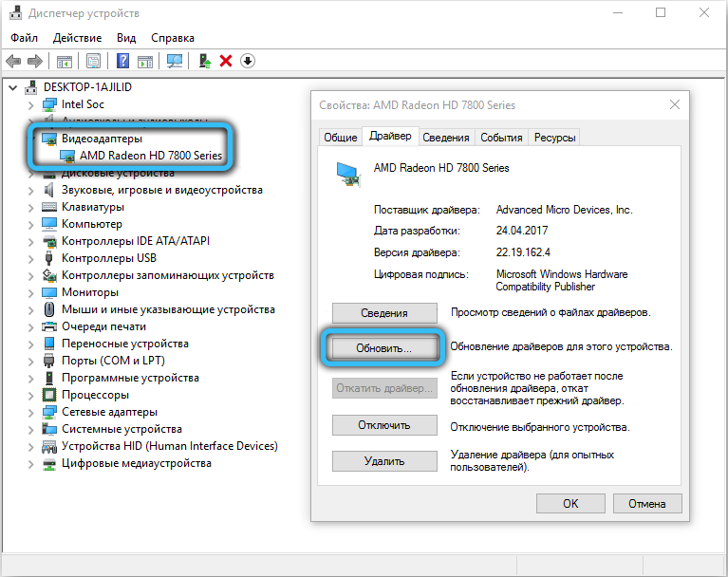Click the show/hide console tree icon
Screen dimensions: 728x577
(65, 62)
